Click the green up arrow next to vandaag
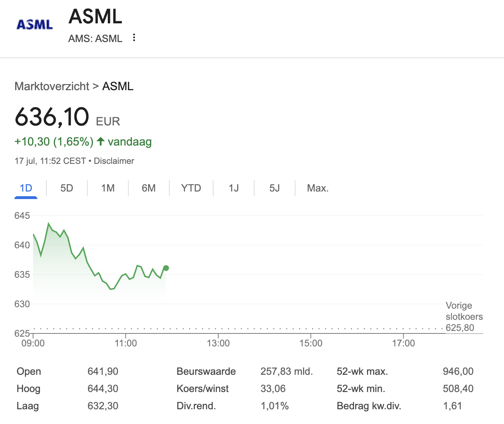This screenshot has width=504, height=424. point(101,142)
